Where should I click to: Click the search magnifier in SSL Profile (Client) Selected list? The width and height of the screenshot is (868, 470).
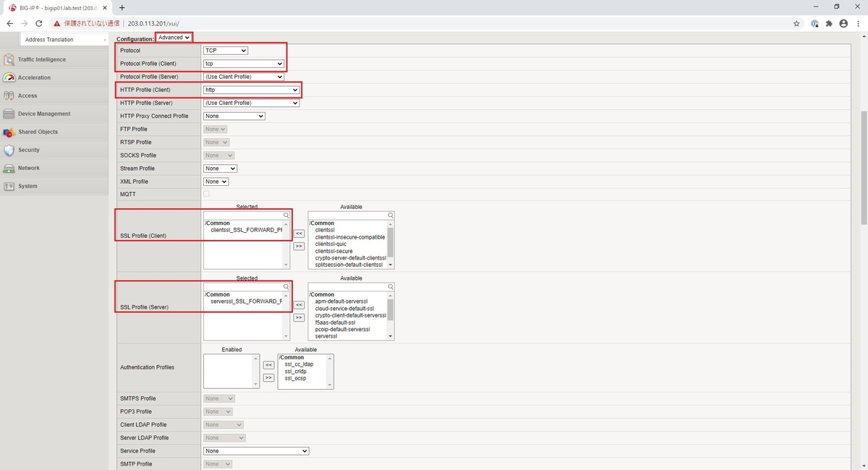(286, 215)
